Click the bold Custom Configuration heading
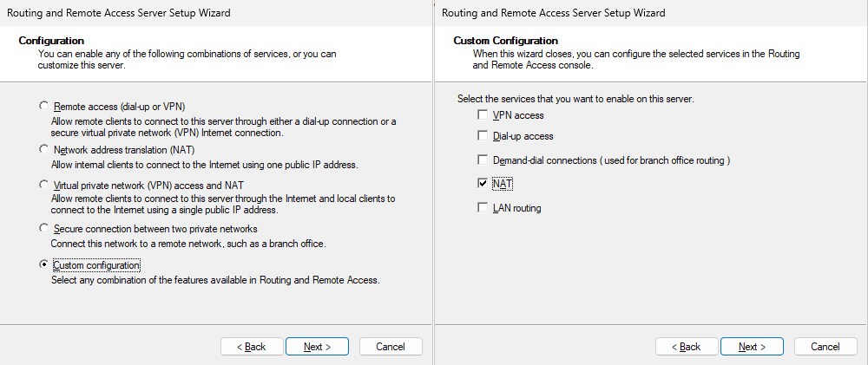Viewport: 868px width, 365px height. coord(505,41)
